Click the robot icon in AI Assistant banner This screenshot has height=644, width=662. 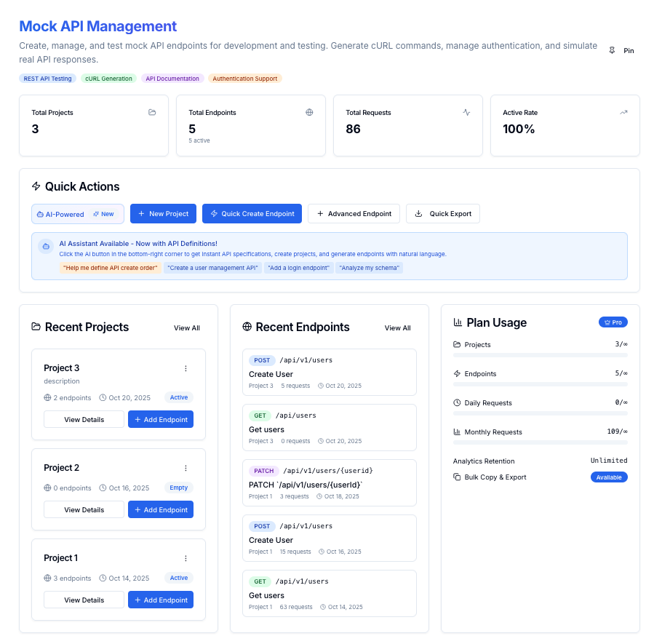46,247
